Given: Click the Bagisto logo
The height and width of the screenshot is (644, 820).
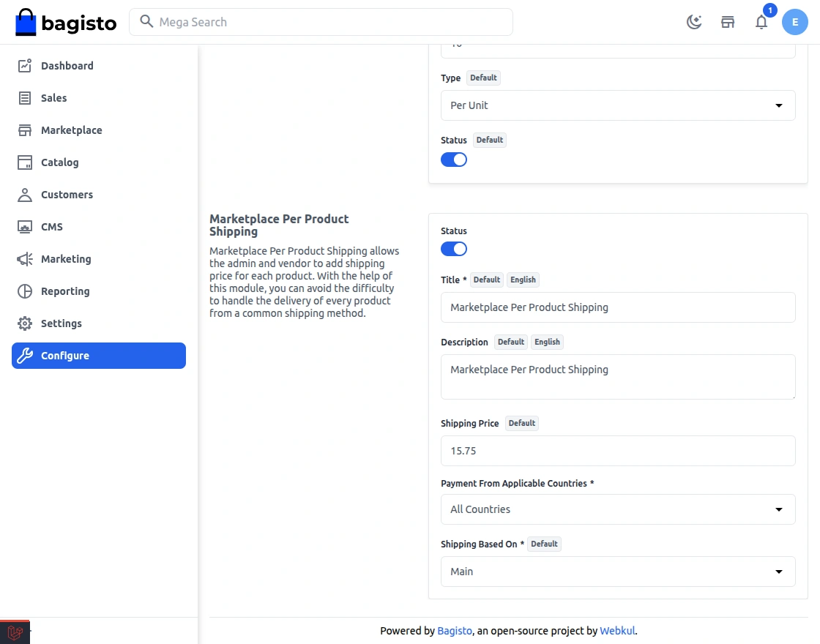Looking at the screenshot, I should [66, 23].
